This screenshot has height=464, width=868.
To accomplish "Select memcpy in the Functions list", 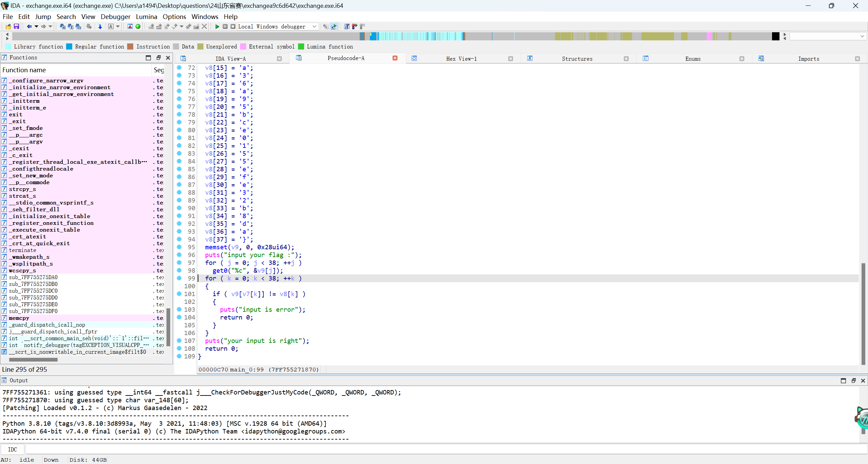I will [19, 318].
